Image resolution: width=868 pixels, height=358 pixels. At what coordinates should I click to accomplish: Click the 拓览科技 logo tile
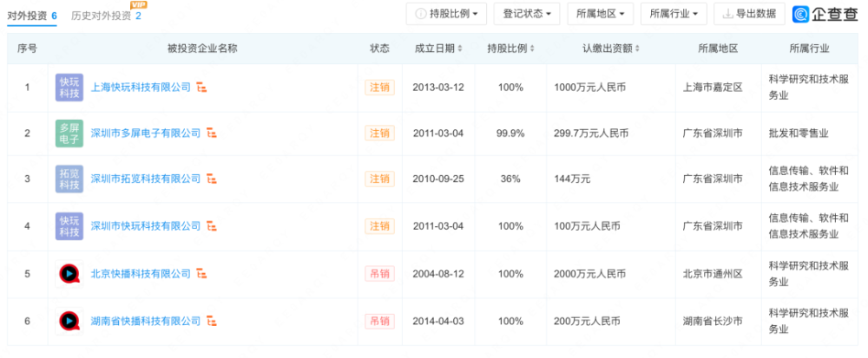point(69,179)
